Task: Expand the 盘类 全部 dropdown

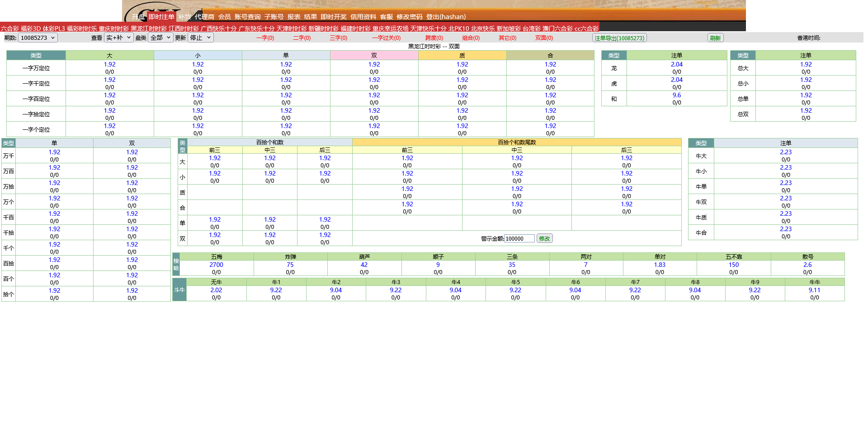Action: 160,38
